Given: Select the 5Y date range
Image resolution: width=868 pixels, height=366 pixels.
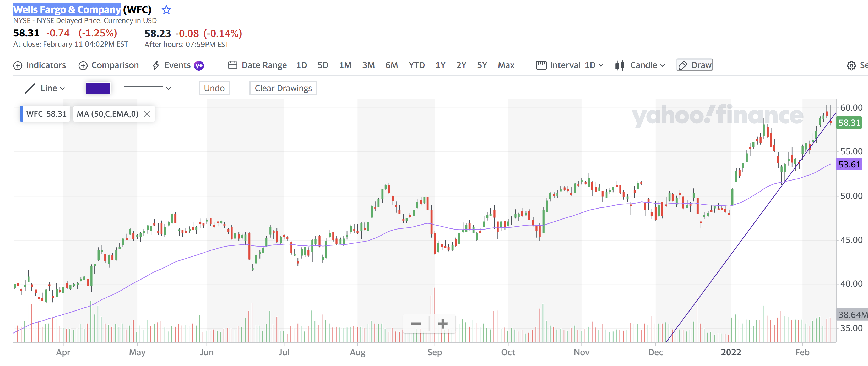Looking at the screenshot, I should (x=482, y=65).
